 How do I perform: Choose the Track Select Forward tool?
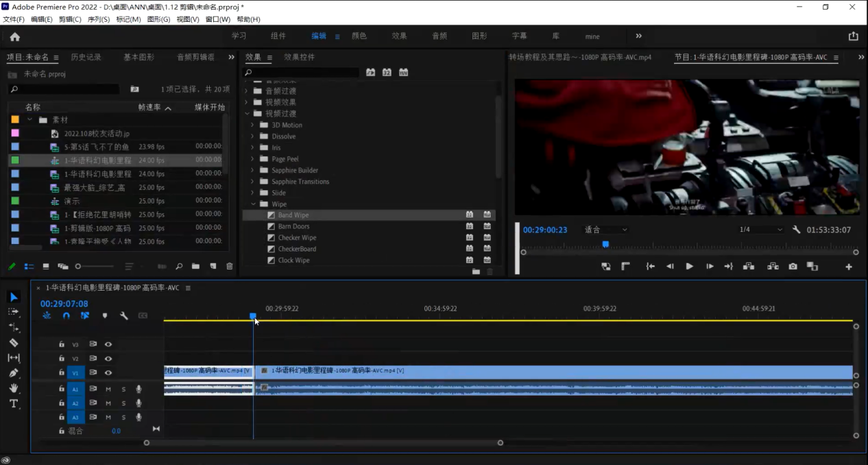14,311
